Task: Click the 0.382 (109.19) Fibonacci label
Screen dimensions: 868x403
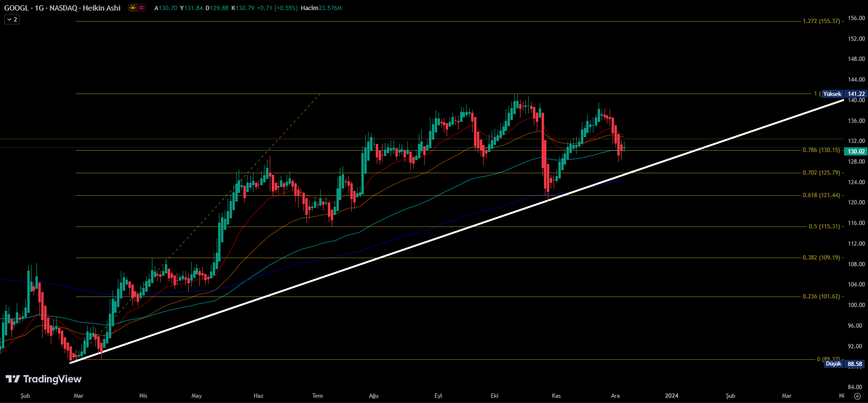Action: coord(822,258)
